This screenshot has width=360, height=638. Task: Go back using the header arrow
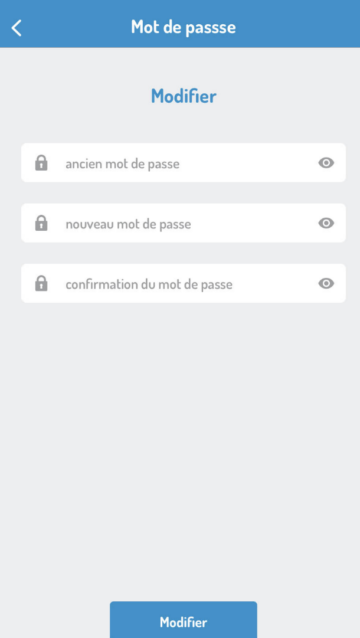click(16, 28)
